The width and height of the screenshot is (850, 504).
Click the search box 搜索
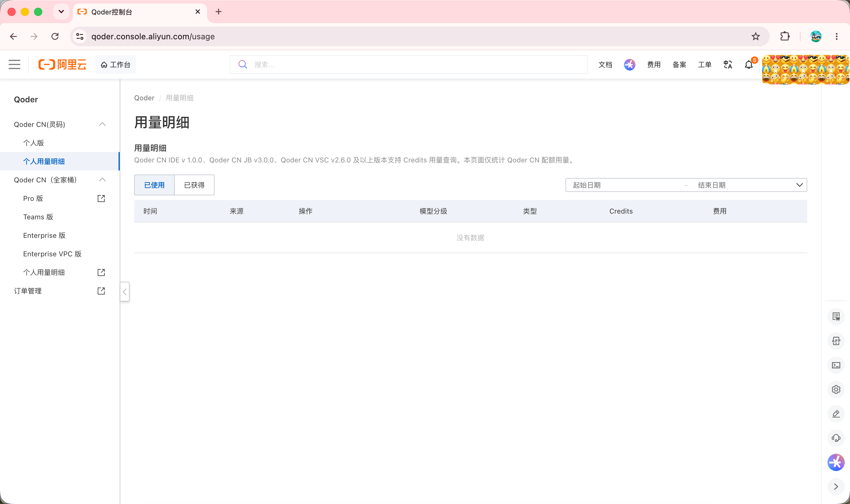click(408, 64)
